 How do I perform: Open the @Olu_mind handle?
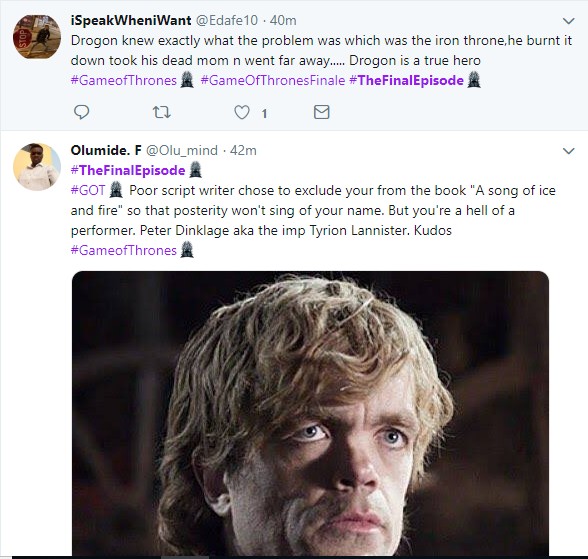(182, 150)
